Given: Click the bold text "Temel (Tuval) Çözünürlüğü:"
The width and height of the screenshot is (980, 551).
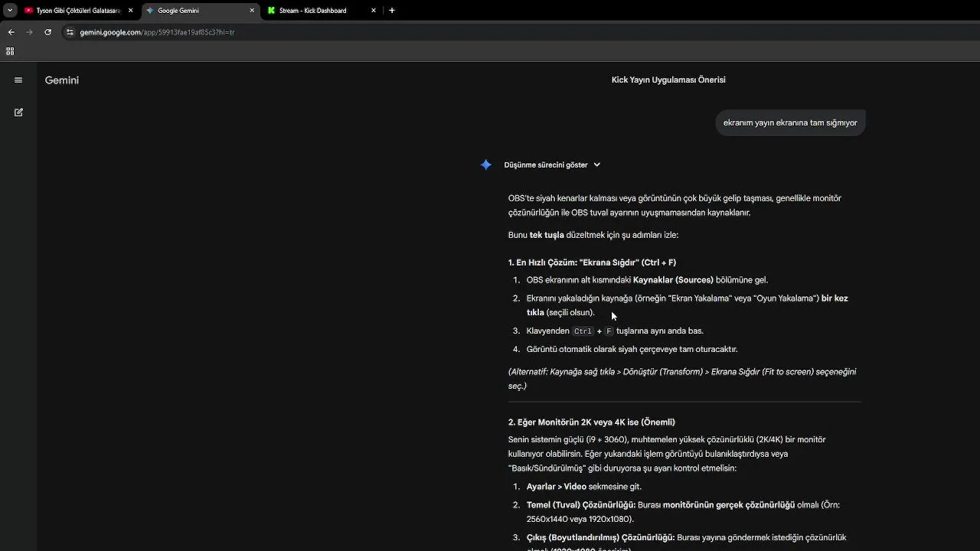Looking at the screenshot, I should (581, 505).
